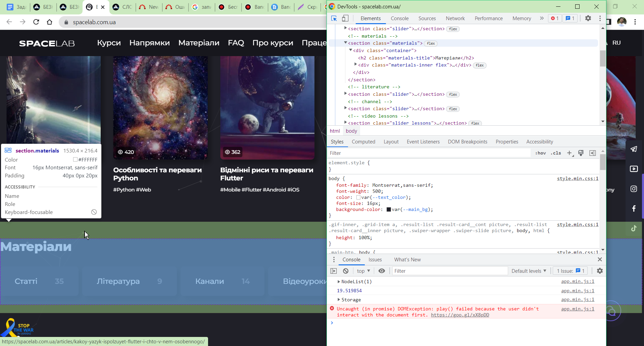Select body in the DOM breadcrumb
Viewport: 644px width, 346px height.
[351, 131]
